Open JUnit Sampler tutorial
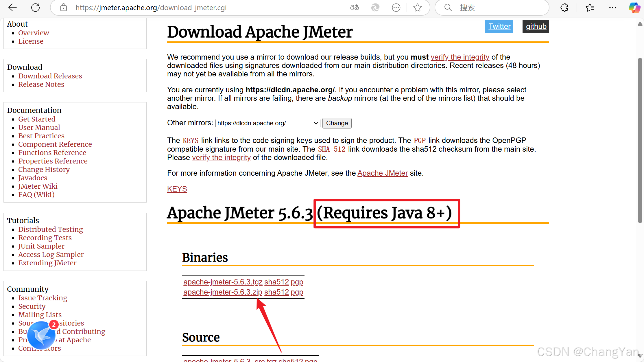Image resolution: width=644 pixels, height=362 pixels. pos(41,246)
